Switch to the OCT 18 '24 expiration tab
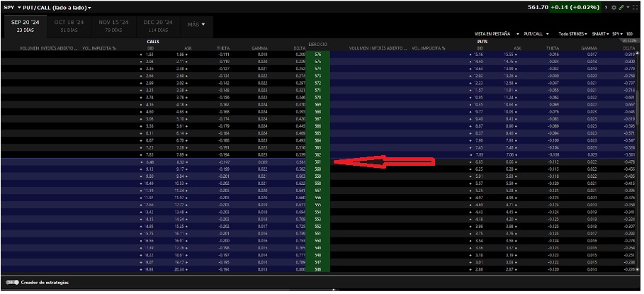Screen dimensions: 644x294 tap(69, 25)
